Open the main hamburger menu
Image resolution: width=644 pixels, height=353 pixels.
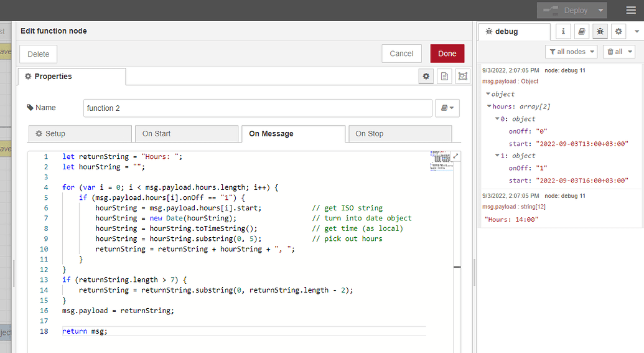coord(631,11)
